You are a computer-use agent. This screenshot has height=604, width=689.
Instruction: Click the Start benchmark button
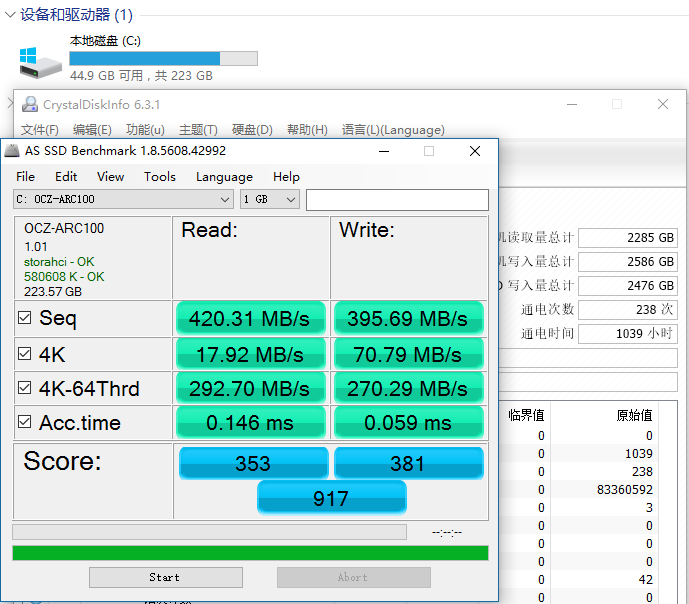[166, 577]
